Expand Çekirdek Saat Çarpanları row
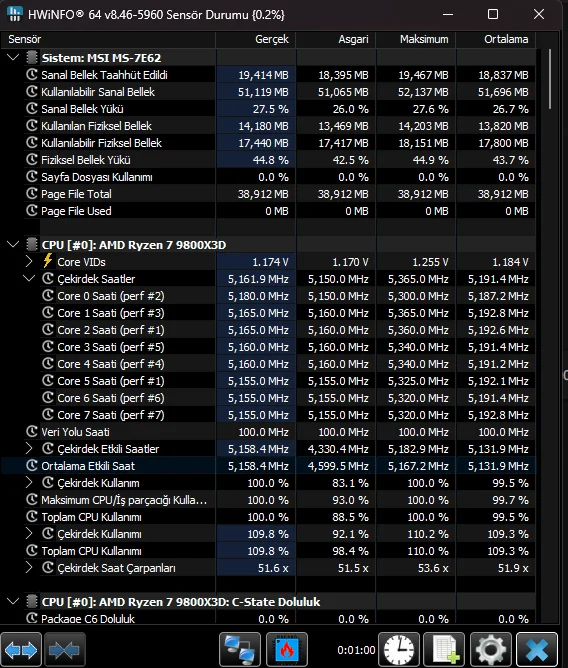Image resolution: width=568 pixels, height=668 pixels. pos(29,567)
